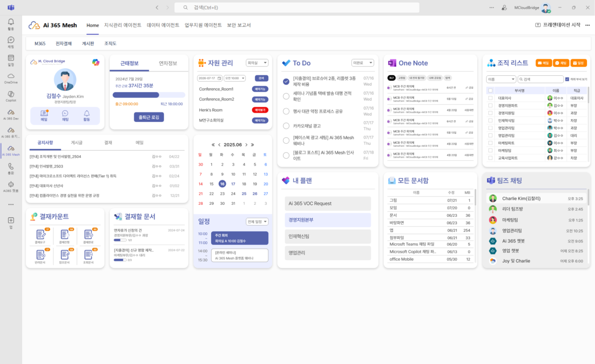Screen dimensions: 595x364
Task: Open 일정 (Calendar) in the Teams sidebar
Action: [x=11, y=60]
